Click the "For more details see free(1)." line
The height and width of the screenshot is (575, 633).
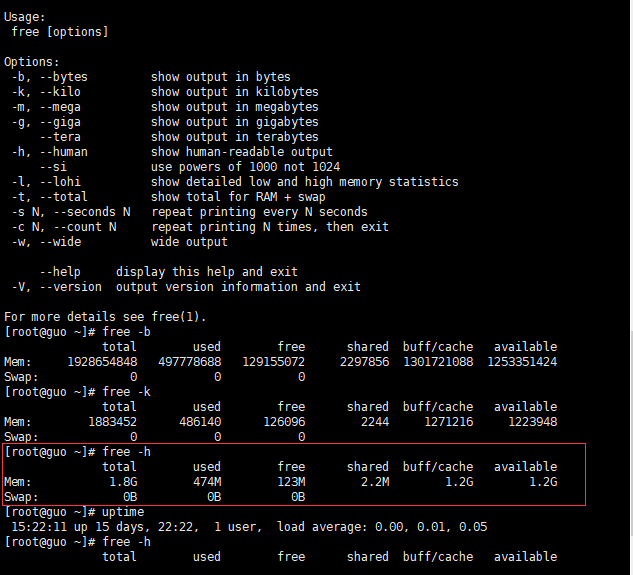105,317
